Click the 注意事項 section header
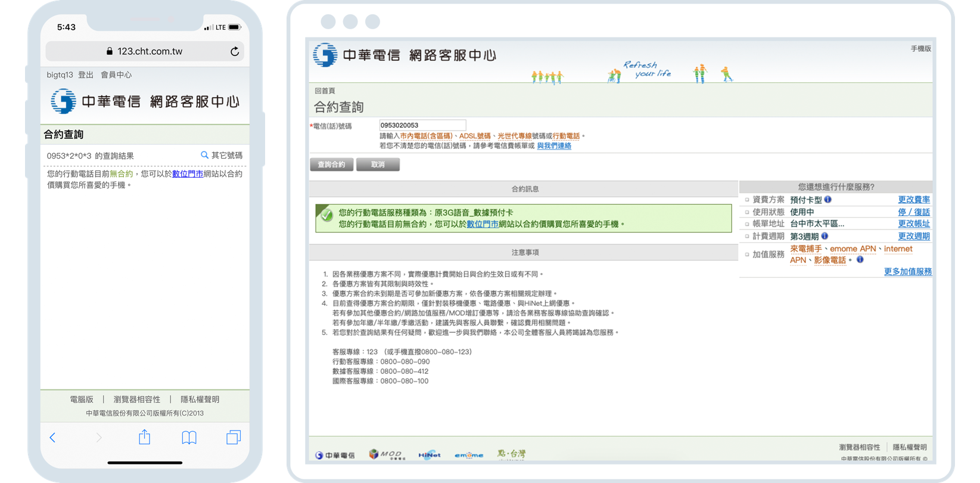Image resolution: width=980 pixels, height=483 pixels. [524, 252]
